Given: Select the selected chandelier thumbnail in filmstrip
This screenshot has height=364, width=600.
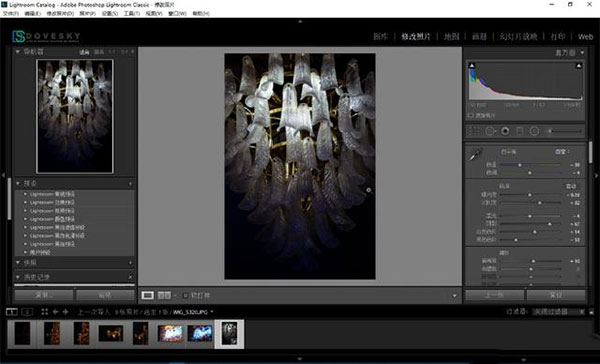Looking at the screenshot, I should (229, 333).
